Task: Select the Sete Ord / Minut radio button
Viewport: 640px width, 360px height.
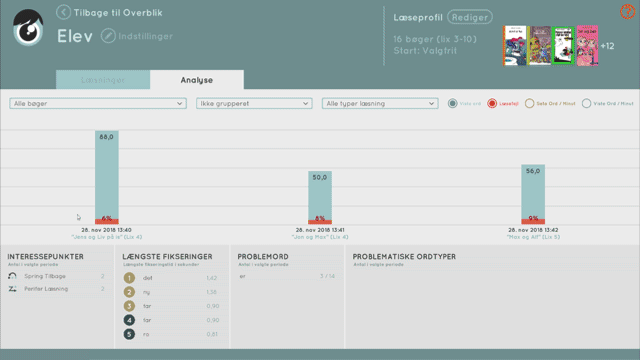Action: point(529,103)
